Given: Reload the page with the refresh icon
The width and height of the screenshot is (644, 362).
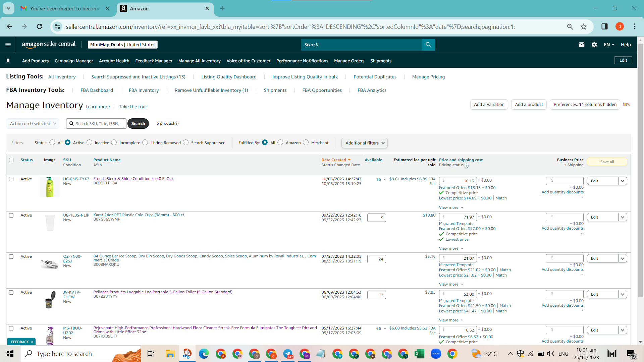Looking at the screenshot, I should (x=40, y=26).
